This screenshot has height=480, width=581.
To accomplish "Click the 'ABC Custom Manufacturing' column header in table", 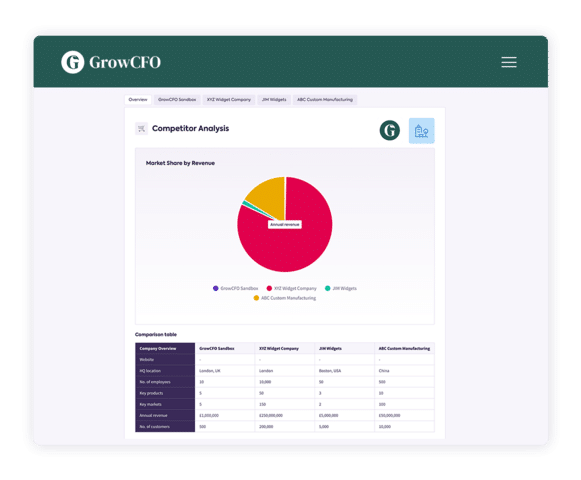I will coord(404,348).
